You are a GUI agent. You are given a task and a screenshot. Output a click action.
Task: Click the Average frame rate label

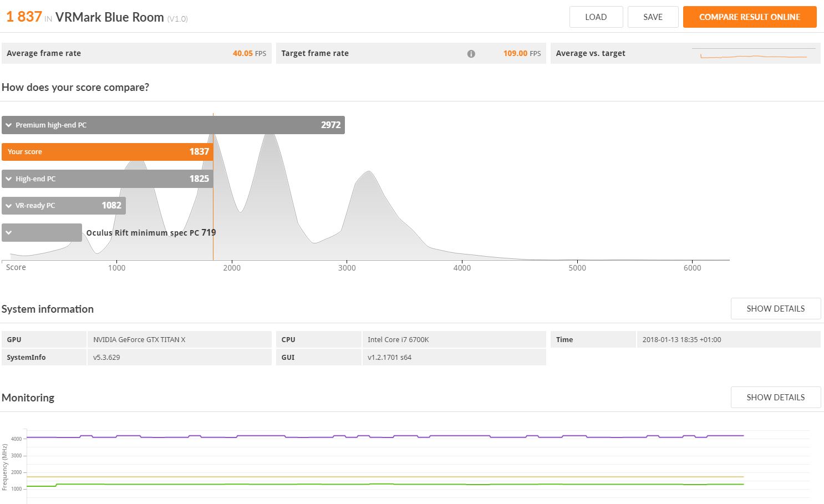click(x=44, y=54)
